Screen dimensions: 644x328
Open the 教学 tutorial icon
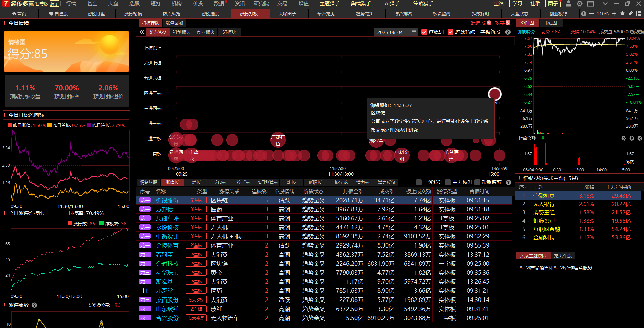(x=508, y=23)
